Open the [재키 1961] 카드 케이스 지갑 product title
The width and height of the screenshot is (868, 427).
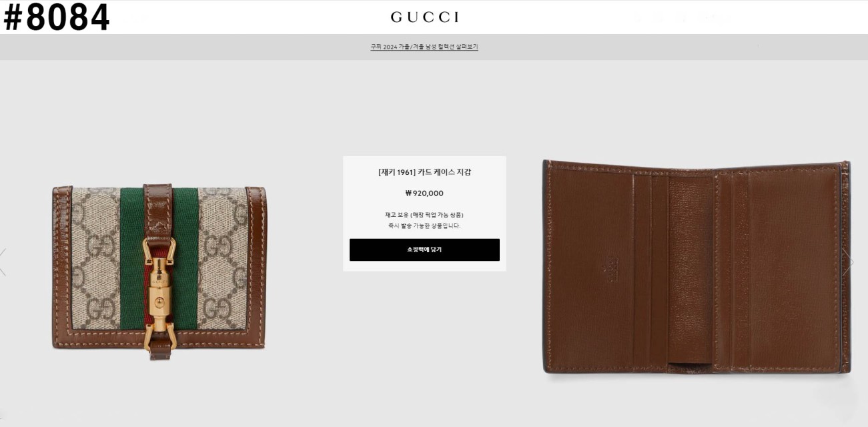click(424, 172)
